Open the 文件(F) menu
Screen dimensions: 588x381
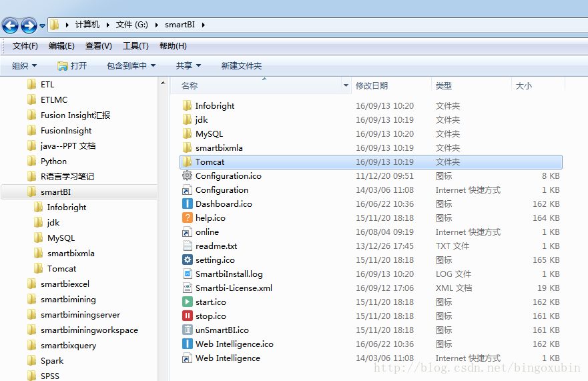point(25,46)
